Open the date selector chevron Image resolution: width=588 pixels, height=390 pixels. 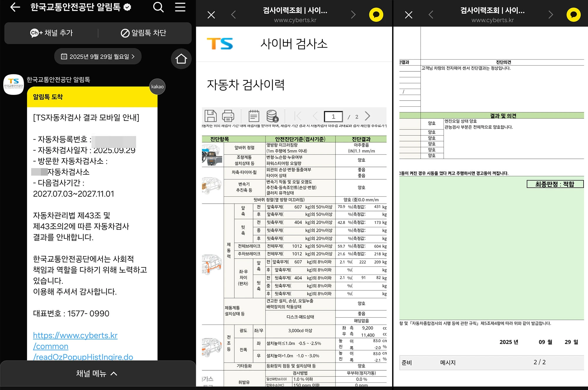134,56
